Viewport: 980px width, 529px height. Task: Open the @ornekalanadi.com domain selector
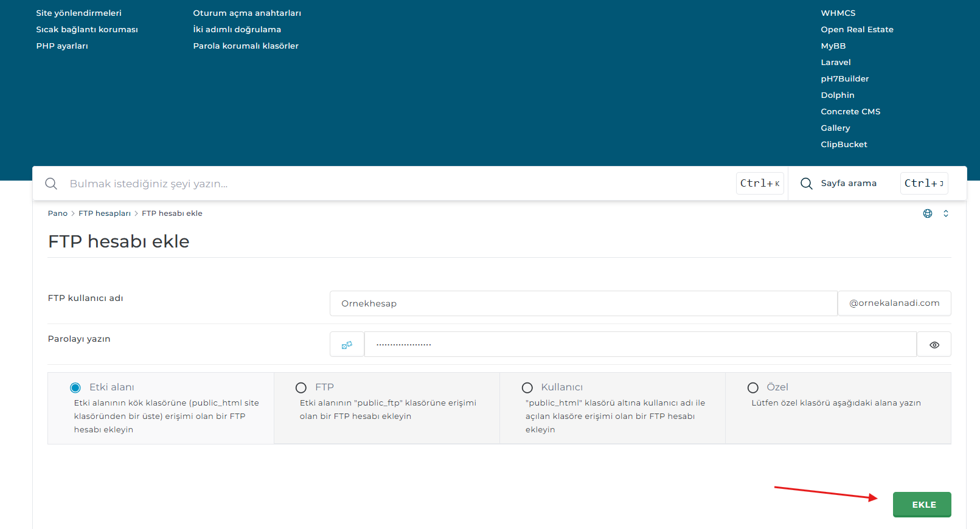(894, 303)
